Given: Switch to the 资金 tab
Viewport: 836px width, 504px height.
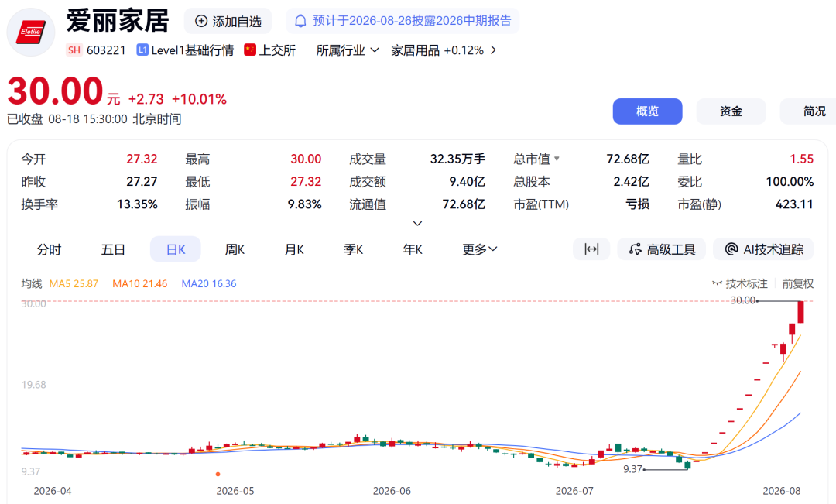Looking at the screenshot, I should [x=731, y=111].
